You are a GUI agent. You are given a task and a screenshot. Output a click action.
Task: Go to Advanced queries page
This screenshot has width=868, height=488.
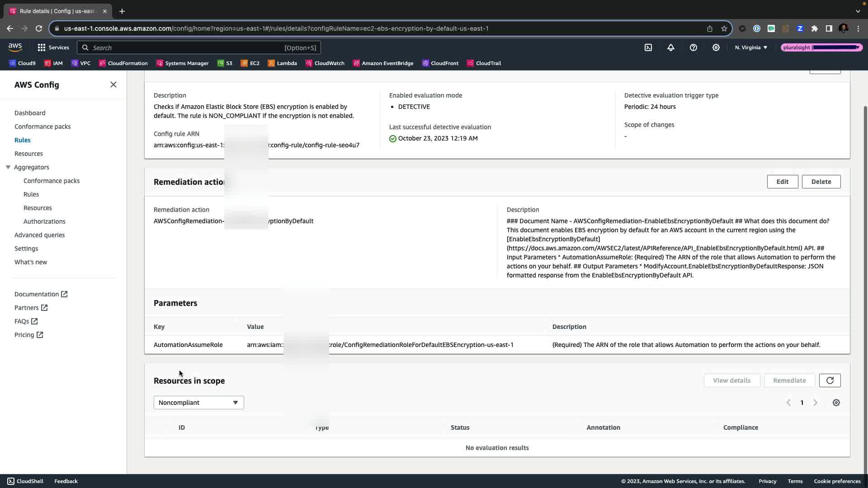click(39, 235)
